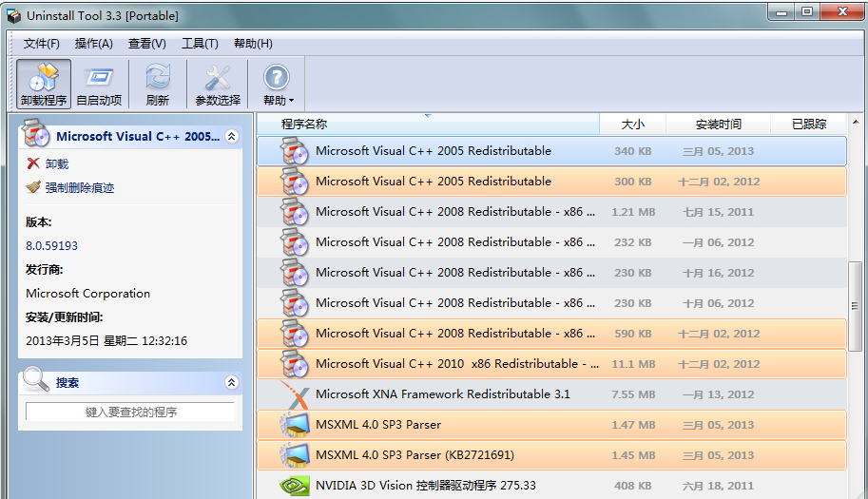The image size is (868, 499).
Task: Click installer icon of 十月 06 Visual C++ 2008
Action: coord(294,303)
